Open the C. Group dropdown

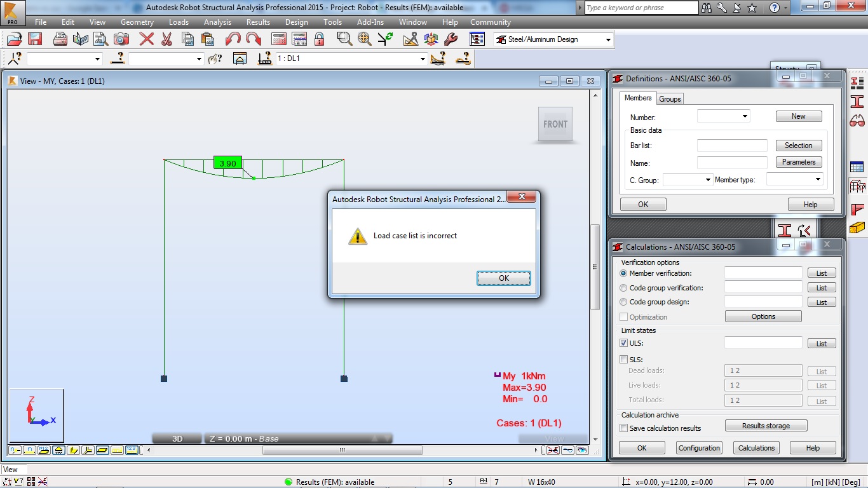[708, 180]
